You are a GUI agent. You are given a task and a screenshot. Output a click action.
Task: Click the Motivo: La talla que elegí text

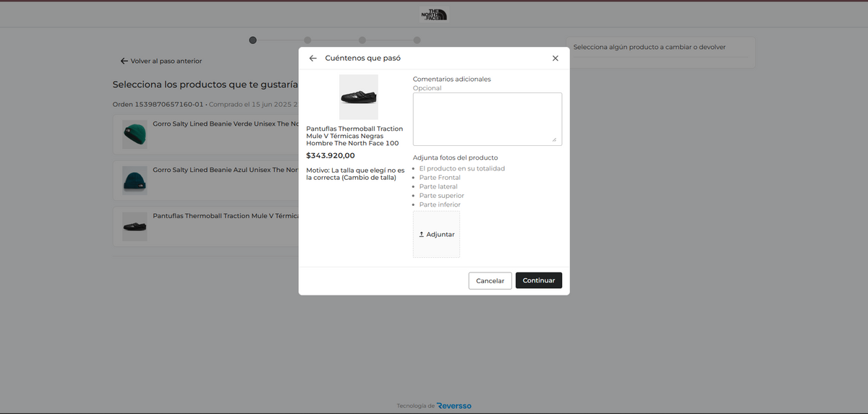coord(355,174)
